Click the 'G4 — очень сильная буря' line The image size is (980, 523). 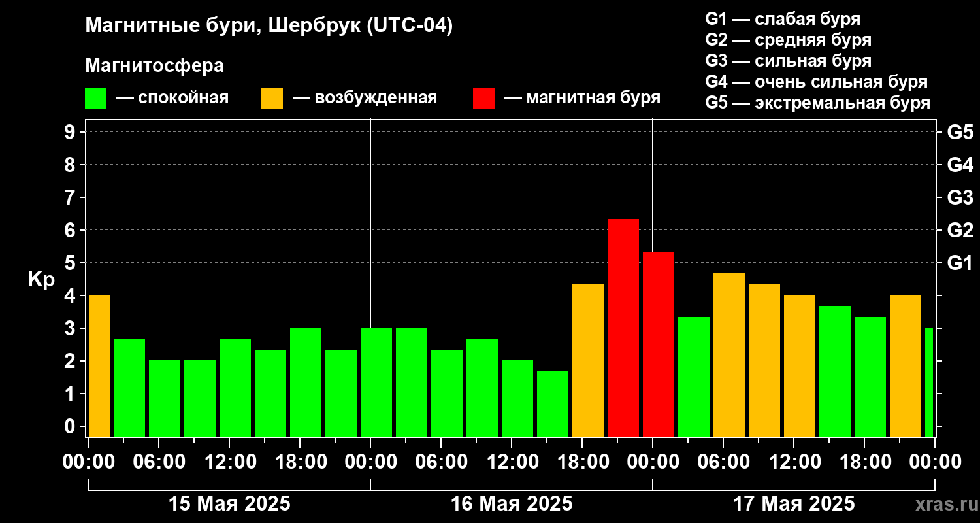pos(817,82)
